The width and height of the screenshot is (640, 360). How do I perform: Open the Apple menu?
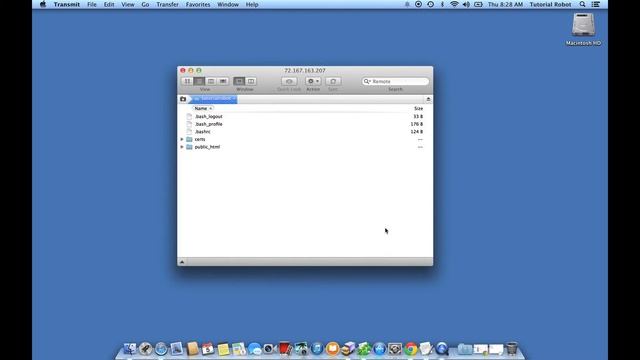coord(43,4)
